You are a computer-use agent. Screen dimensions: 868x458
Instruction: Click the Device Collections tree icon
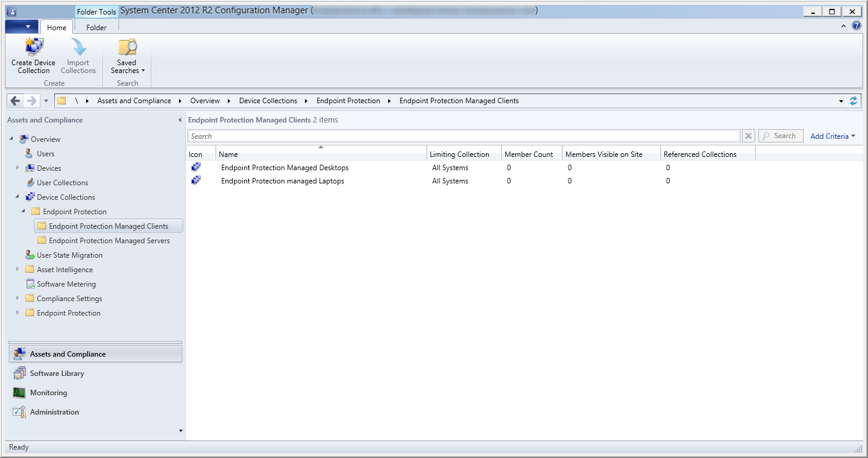[30, 197]
